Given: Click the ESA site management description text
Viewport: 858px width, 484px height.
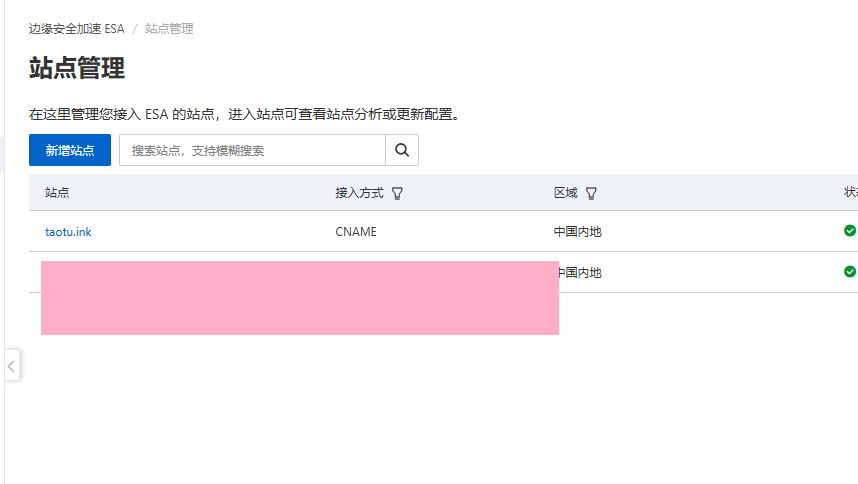Looking at the screenshot, I should 243,114.
